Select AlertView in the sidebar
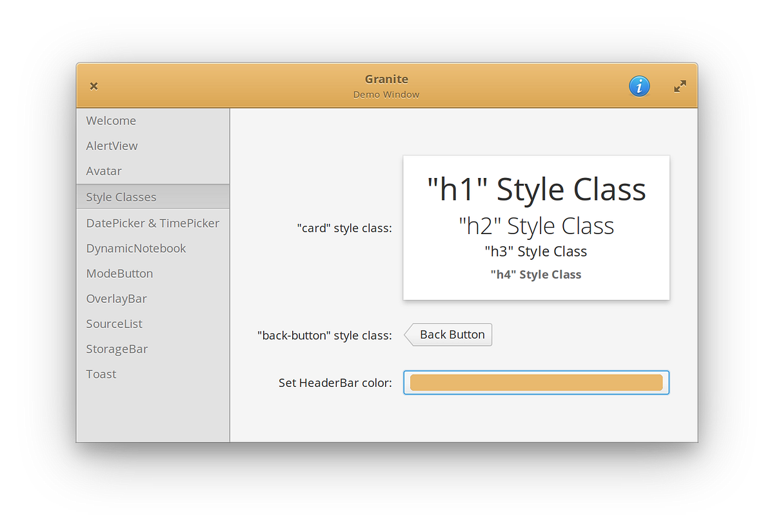The height and width of the screenshot is (532, 774). click(x=153, y=146)
